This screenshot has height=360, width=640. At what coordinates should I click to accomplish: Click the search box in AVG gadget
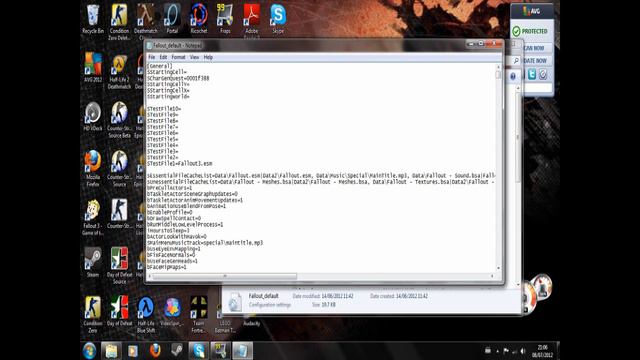[x=538, y=89]
